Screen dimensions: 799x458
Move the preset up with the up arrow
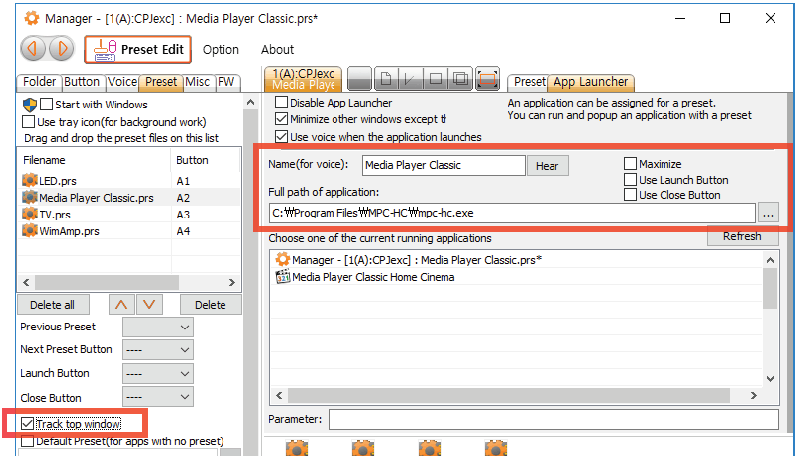coord(121,305)
